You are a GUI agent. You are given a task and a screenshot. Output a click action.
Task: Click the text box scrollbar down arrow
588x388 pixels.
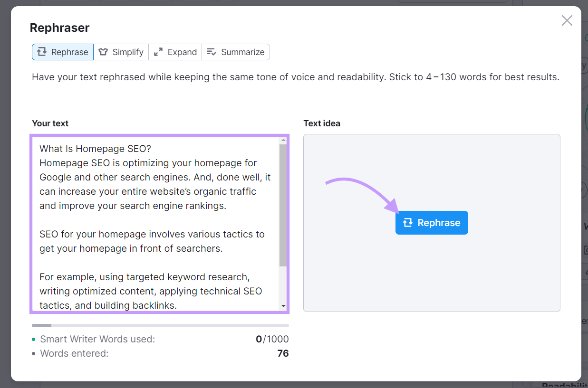283,306
